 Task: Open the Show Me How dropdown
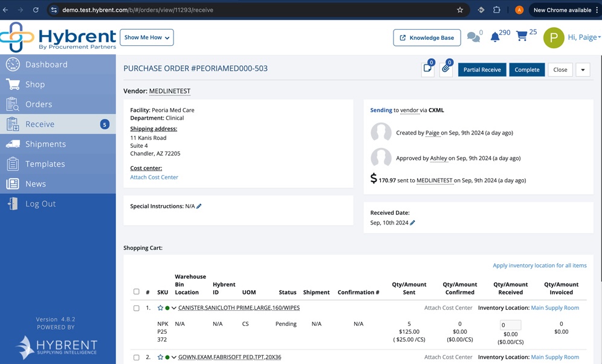click(x=147, y=37)
